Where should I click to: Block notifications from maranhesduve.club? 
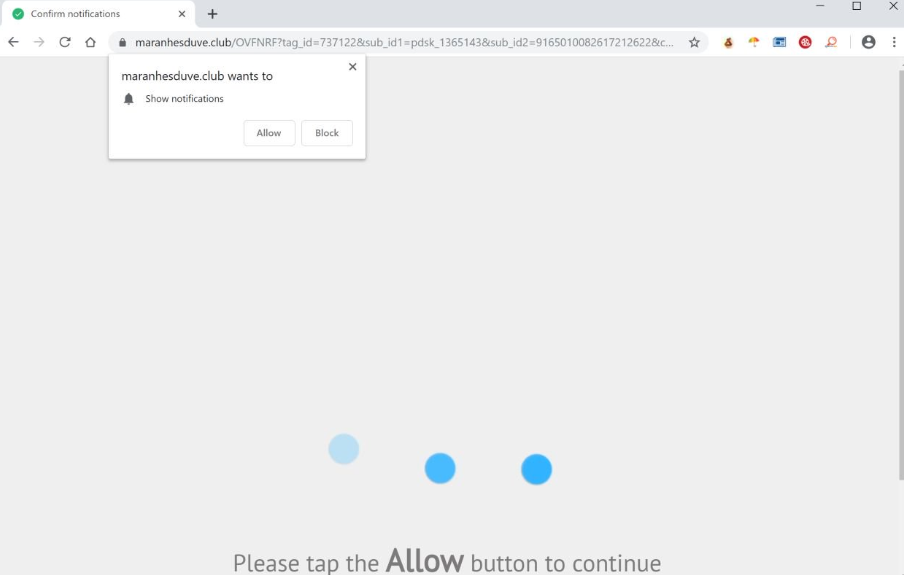pyautogui.click(x=327, y=133)
